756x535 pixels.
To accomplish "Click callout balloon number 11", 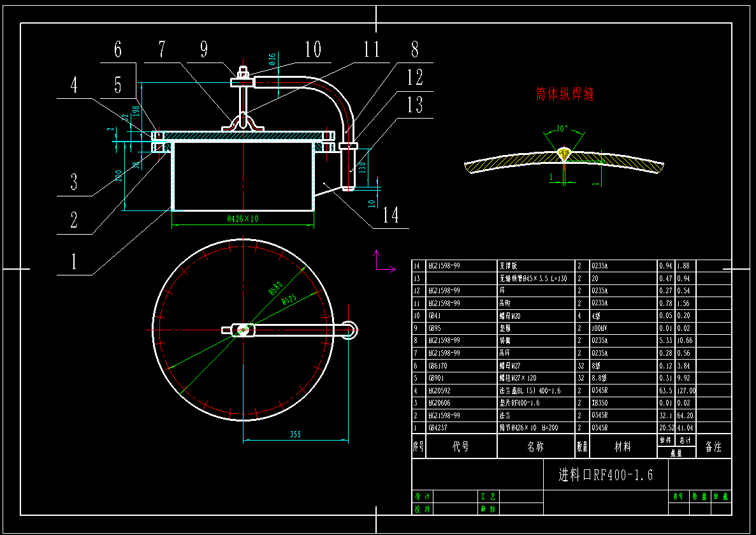I will [372, 48].
